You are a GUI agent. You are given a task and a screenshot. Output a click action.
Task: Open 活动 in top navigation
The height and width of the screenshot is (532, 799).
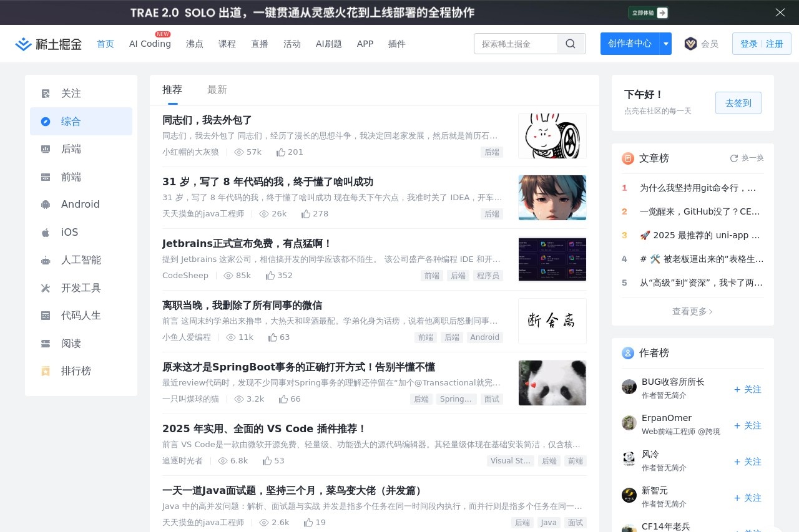(292, 44)
